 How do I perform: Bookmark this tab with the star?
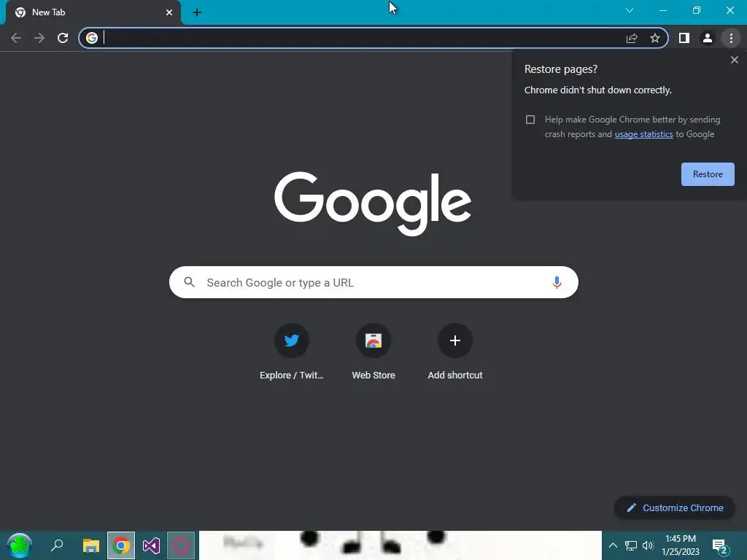[x=655, y=38]
